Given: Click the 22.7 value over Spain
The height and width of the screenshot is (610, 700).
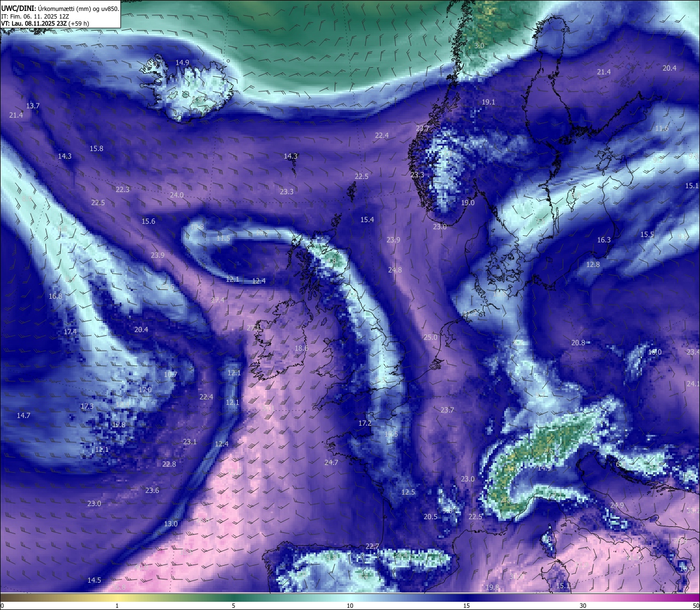Looking at the screenshot, I should (x=372, y=547).
